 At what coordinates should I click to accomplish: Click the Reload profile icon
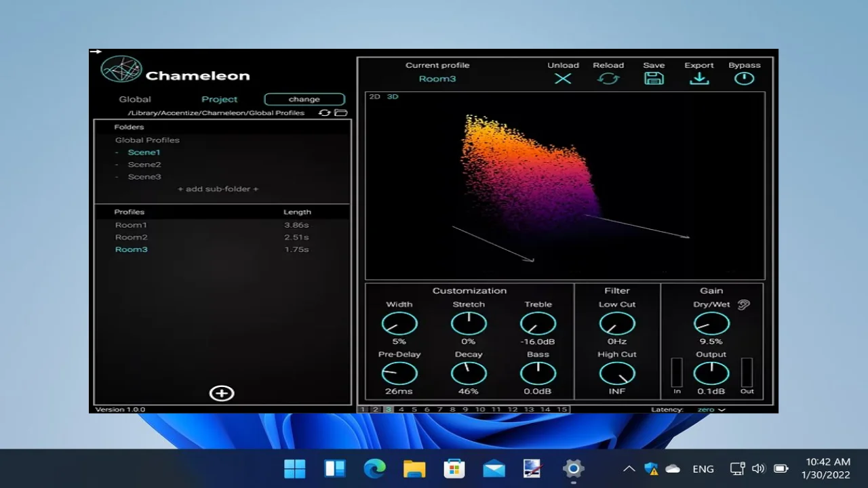point(608,79)
